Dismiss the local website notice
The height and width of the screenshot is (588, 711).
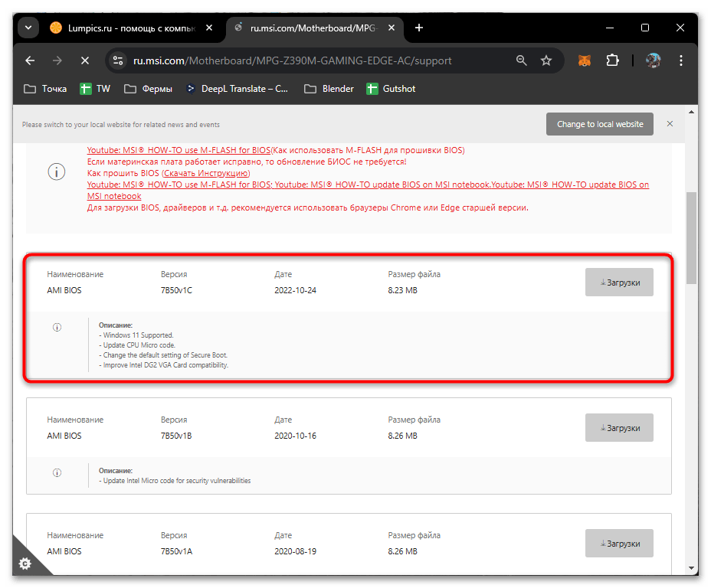pyautogui.click(x=670, y=124)
